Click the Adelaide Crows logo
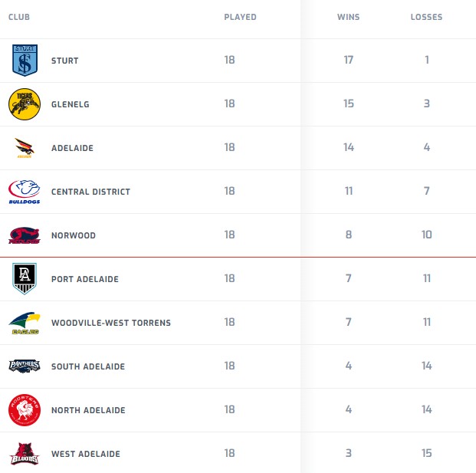476x473 pixels. pos(25,148)
